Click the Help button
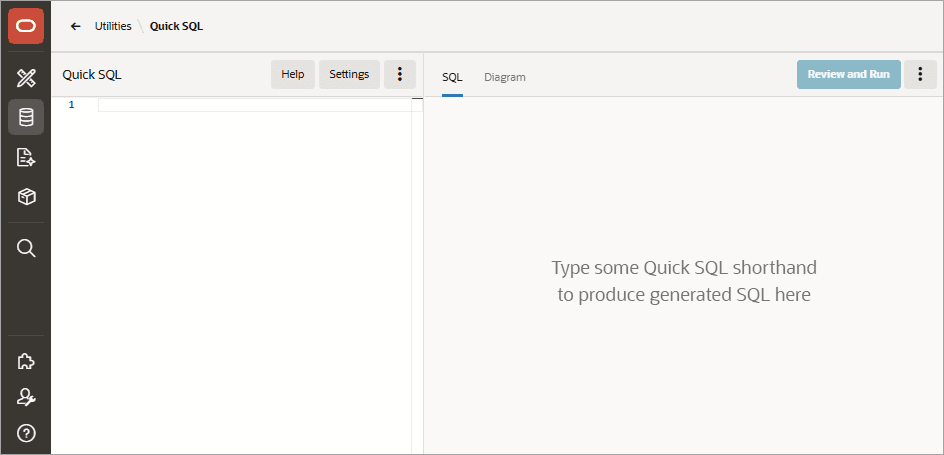This screenshot has width=944, height=455. pos(293,75)
